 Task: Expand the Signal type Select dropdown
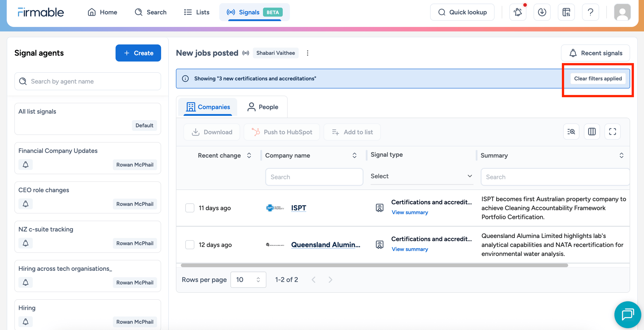pos(421,176)
